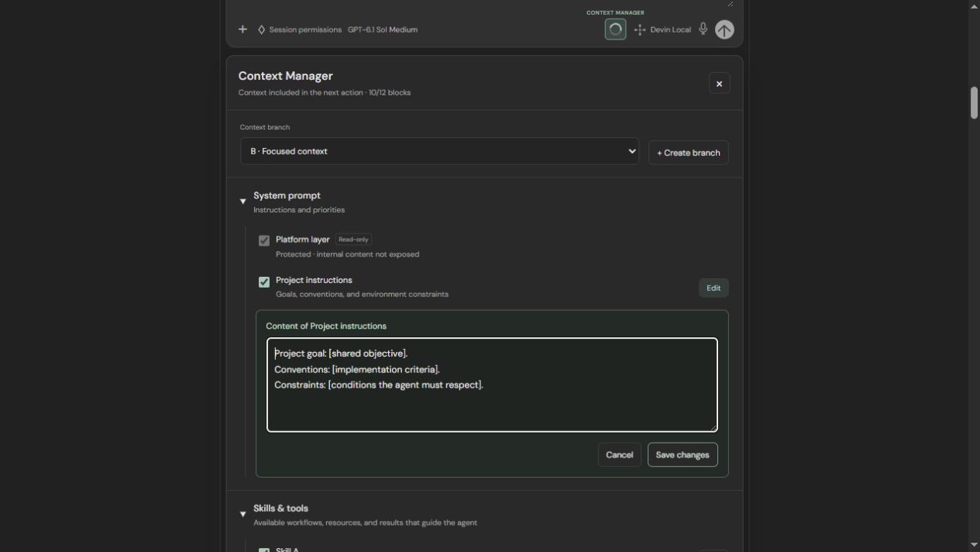Viewport: 980px width, 552px height.
Task: Click the Read-only badge on Platform layer
Action: [353, 240]
